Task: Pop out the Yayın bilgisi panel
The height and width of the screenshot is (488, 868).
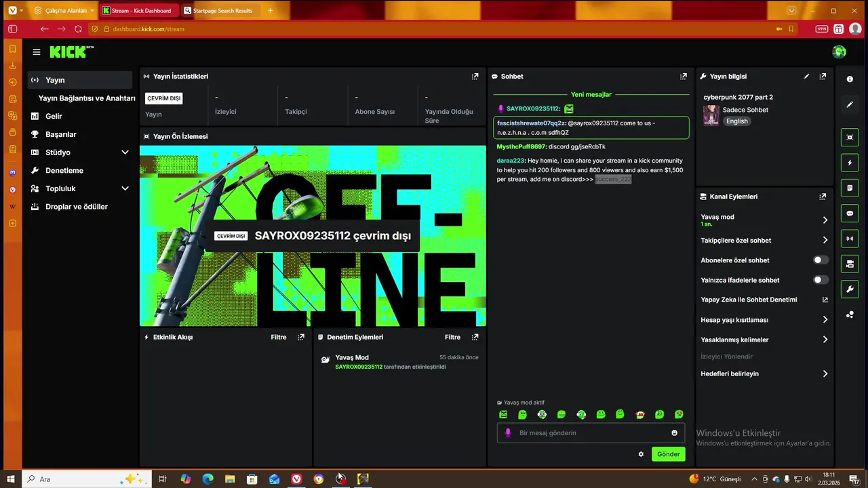Action: click(x=823, y=77)
